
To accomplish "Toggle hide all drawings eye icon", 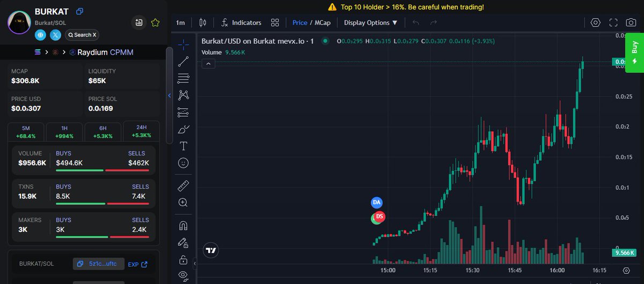I will [183, 276].
